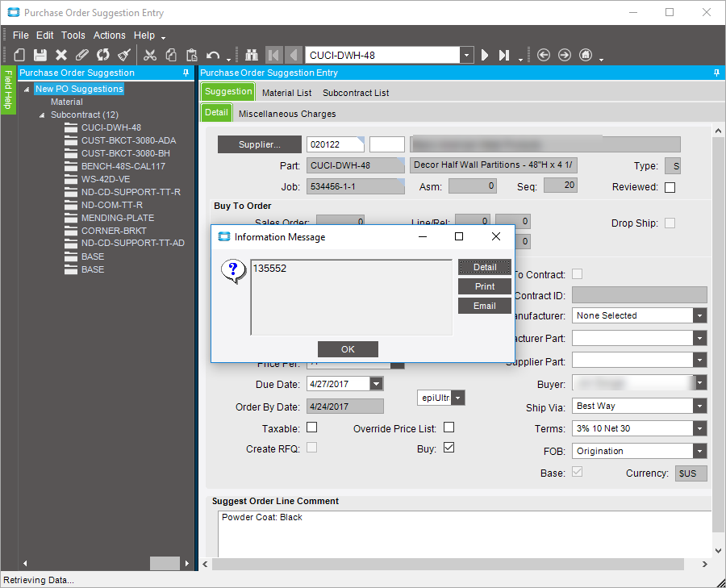This screenshot has width=726, height=588.
Task: Click the Refresh toolbar icon
Action: click(x=103, y=55)
